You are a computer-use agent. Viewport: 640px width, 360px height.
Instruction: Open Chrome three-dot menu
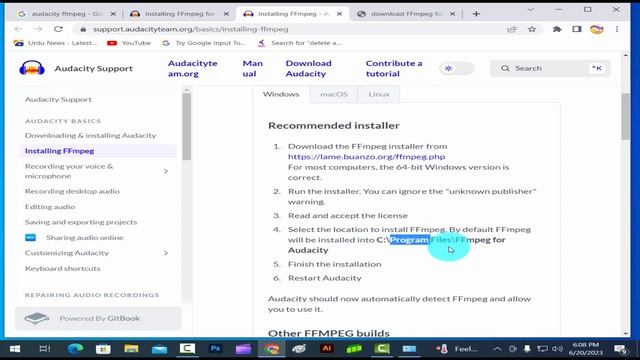[x=617, y=29]
